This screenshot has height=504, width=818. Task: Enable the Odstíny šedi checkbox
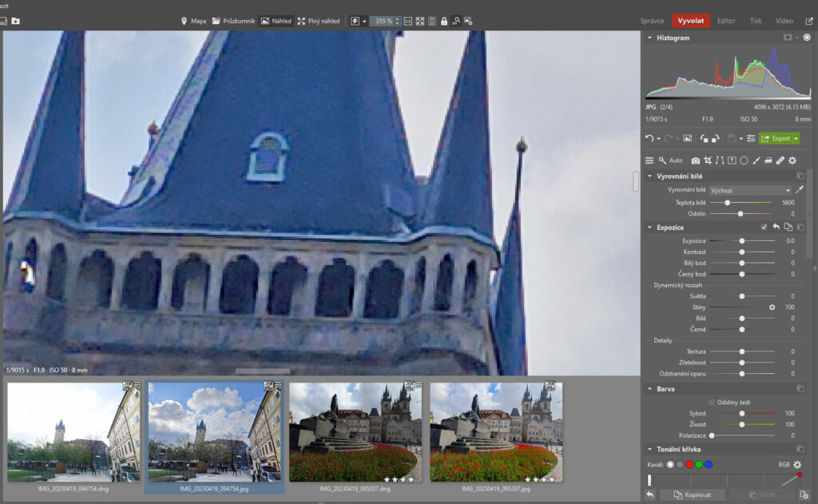point(713,402)
